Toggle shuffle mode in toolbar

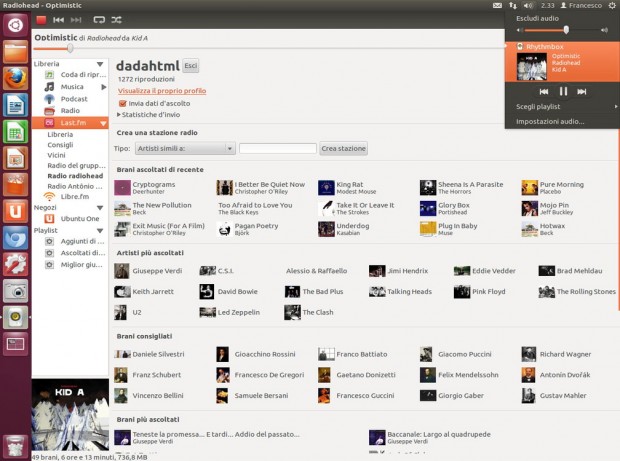tap(116, 20)
